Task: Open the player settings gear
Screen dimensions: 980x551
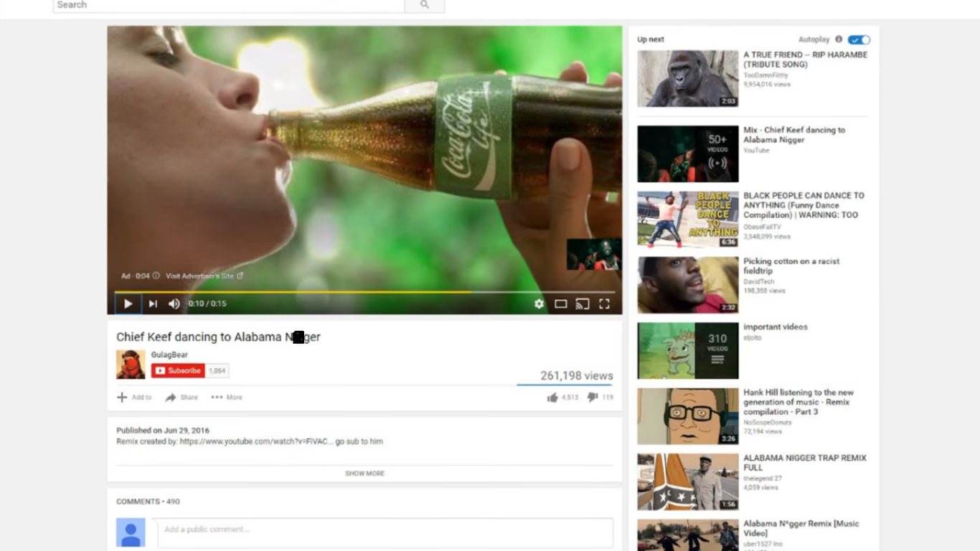Action: pyautogui.click(x=539, y=303)
